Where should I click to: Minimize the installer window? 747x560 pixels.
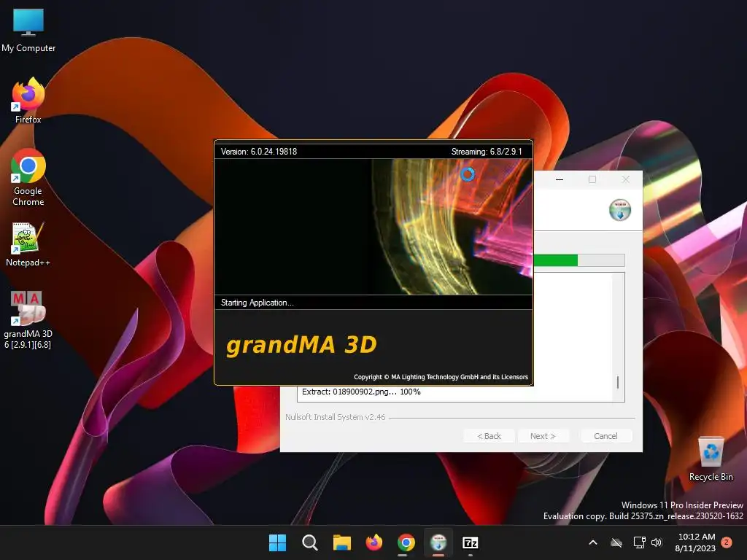coord(560,179)
